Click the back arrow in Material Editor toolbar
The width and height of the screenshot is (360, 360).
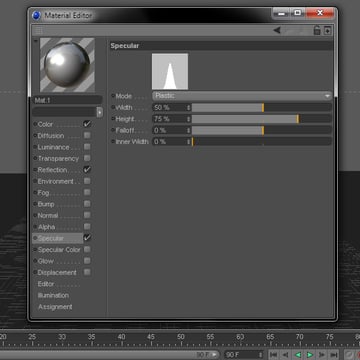(277, 30)
